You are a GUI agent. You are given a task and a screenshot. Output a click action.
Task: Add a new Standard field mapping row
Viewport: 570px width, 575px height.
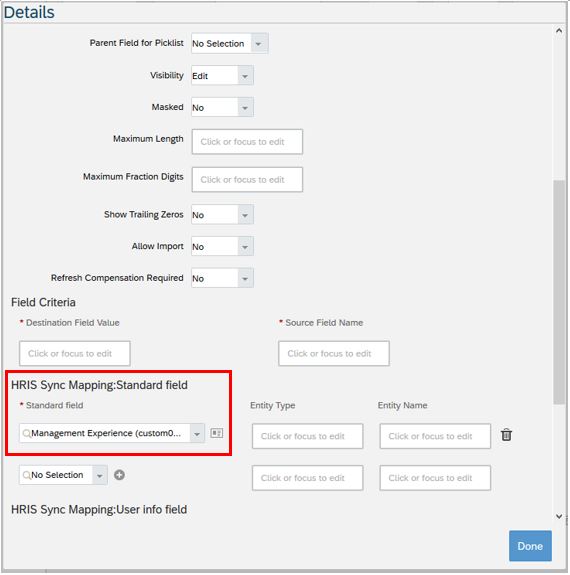[119, 475]
